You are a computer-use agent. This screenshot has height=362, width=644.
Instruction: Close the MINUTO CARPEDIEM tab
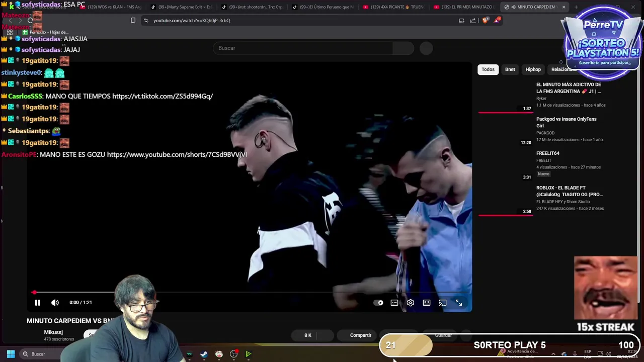pyautogui.click(x=563, y=7)
